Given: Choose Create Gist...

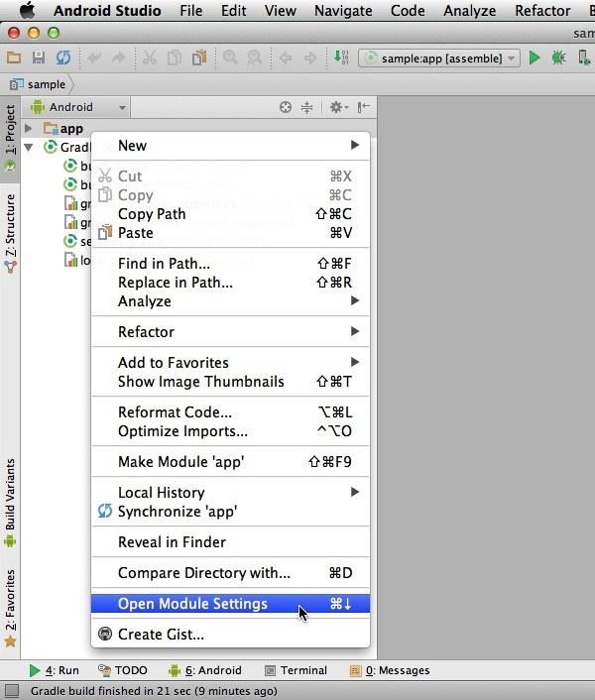Looking at the screenshot, I should pos(230,635).
